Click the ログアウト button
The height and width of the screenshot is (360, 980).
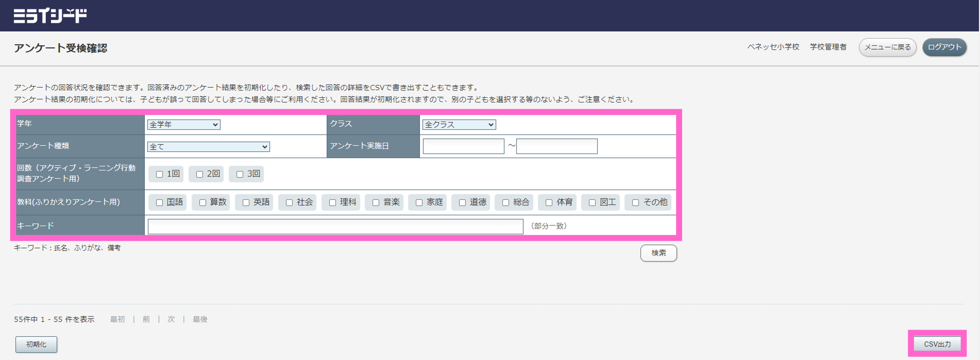944,47
